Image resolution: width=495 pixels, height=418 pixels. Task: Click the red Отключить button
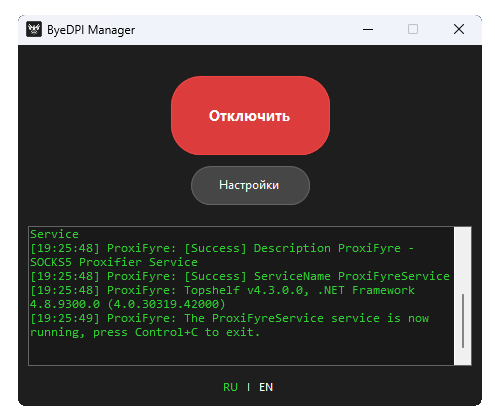[x=250, y=115]
